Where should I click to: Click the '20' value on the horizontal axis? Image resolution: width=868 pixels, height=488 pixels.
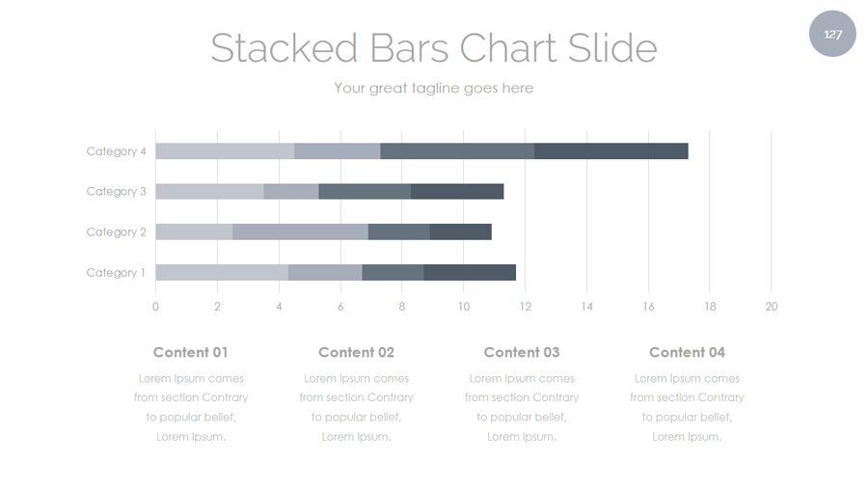pos(771,307)
